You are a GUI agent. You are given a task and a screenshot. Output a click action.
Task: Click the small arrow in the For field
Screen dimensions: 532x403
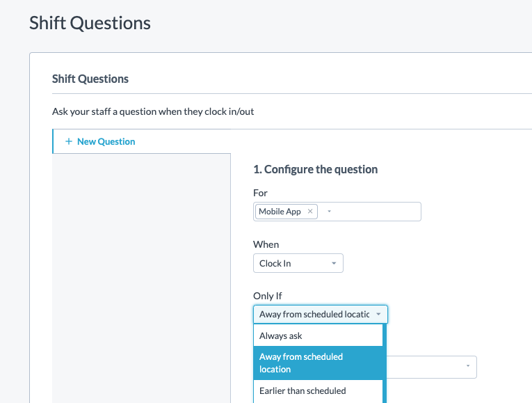329,212
